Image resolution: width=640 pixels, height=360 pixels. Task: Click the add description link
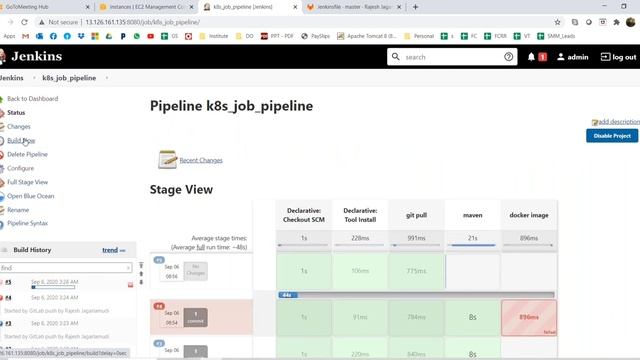(x=618, y=122)
